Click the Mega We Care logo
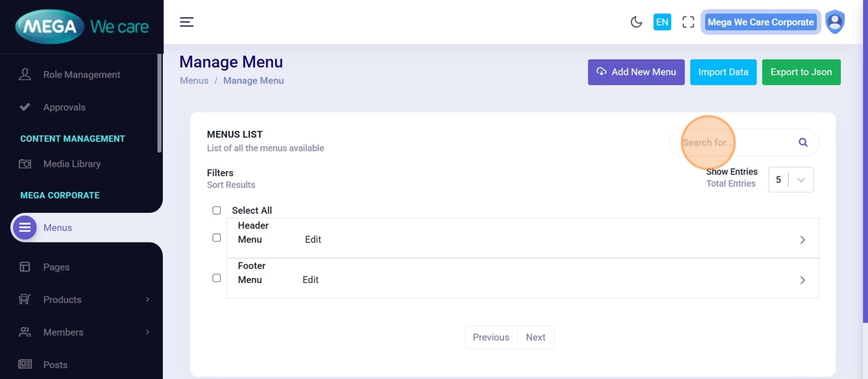The width and height of the screenshot is (868, 379). tap(81, 26)
